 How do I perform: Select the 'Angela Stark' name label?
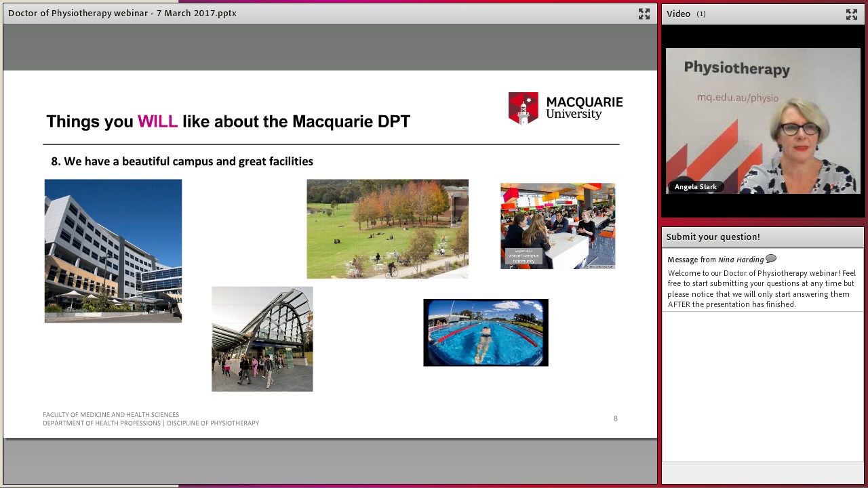tap(696, 187)
